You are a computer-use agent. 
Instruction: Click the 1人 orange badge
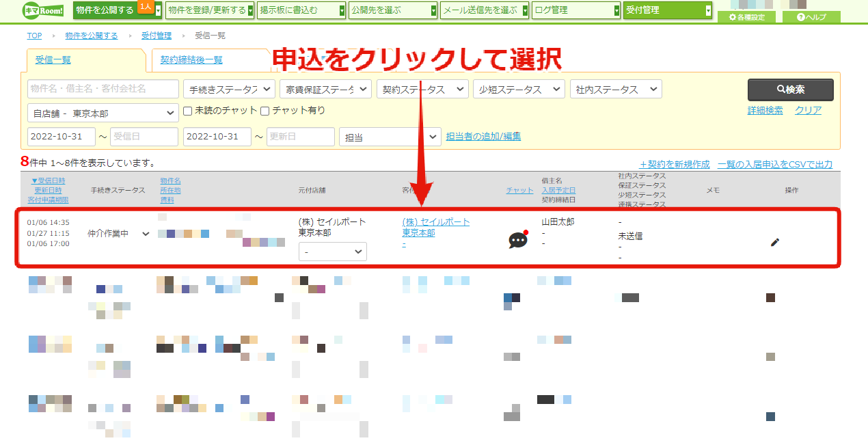tap(145, 6)
